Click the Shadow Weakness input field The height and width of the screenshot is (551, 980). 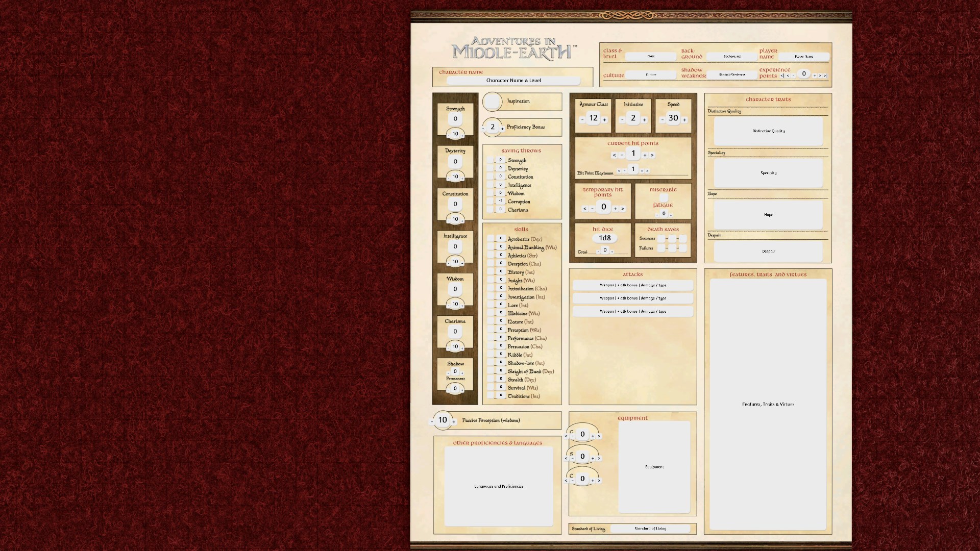(732, 74)
